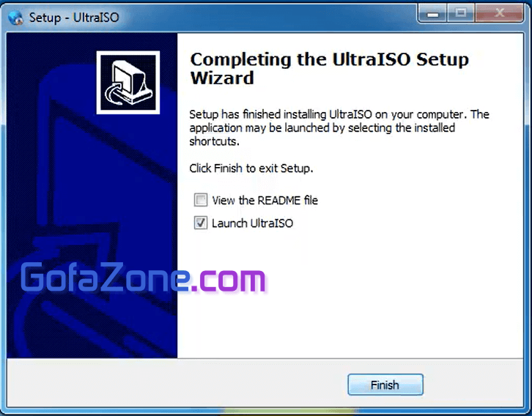The image size is (532, 416).
Task: Click the word 'Wizard' in the heading
Action: (222, 78)
